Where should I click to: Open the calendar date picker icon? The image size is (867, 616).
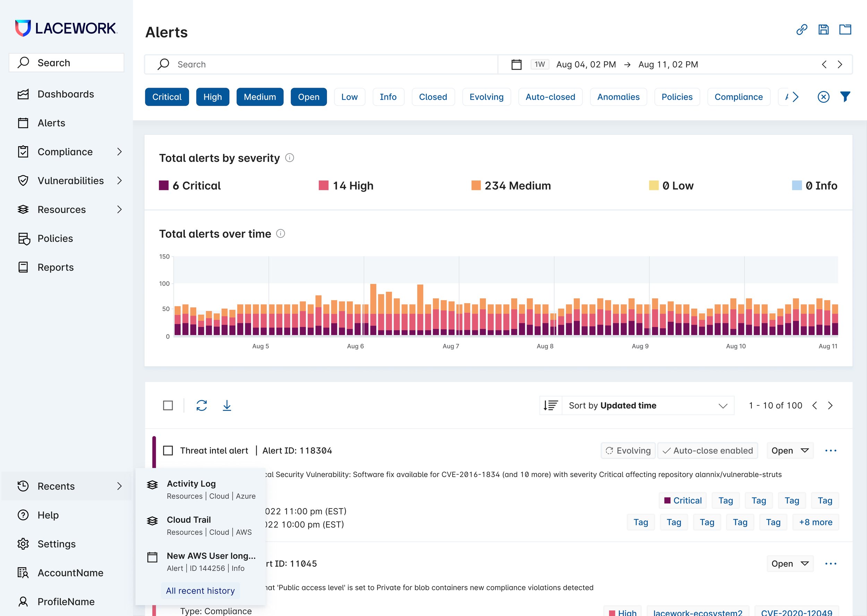(516, 64)
